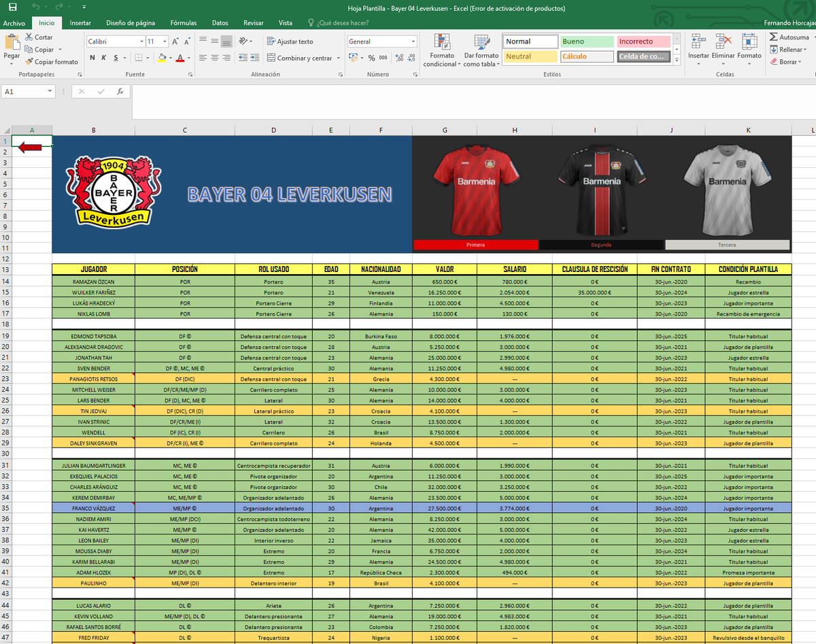Open the font size 11 dropdown

165,41
